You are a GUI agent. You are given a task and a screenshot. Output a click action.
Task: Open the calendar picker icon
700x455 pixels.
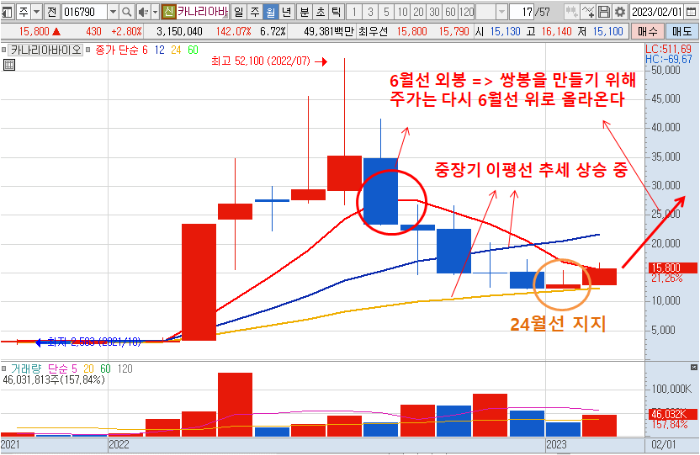(691, 12)
